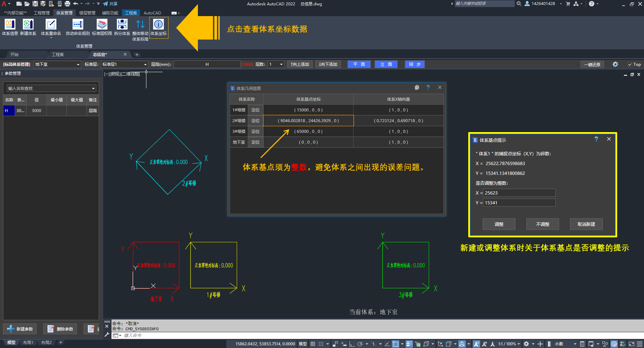Viewport: 644px width, 348px height.
Task: Open the gear settings icon beside 一键还原
Action: [x=615, y=64]
